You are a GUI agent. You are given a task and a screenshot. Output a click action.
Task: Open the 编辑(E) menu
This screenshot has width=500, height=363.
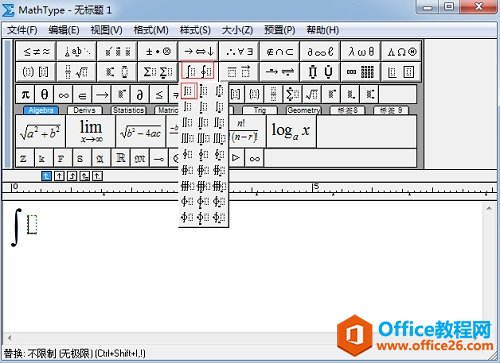(64, 30)
